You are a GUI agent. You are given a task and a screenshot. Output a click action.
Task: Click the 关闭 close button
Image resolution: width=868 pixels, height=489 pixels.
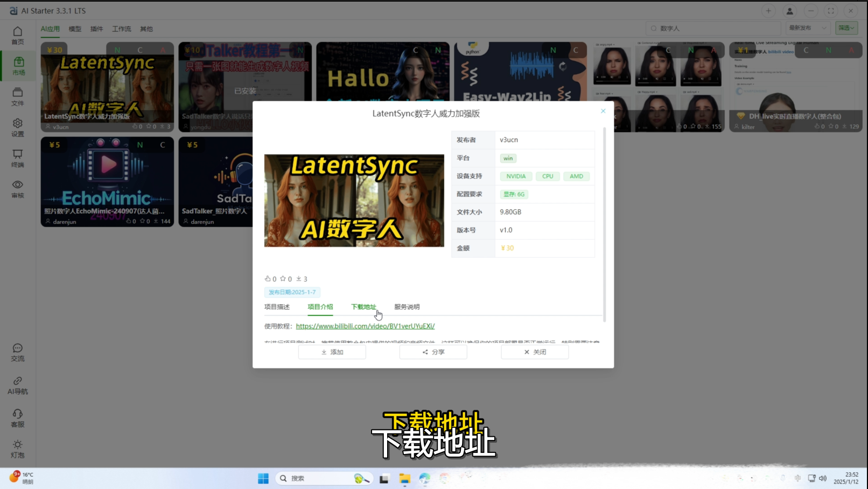pos(535,352)
